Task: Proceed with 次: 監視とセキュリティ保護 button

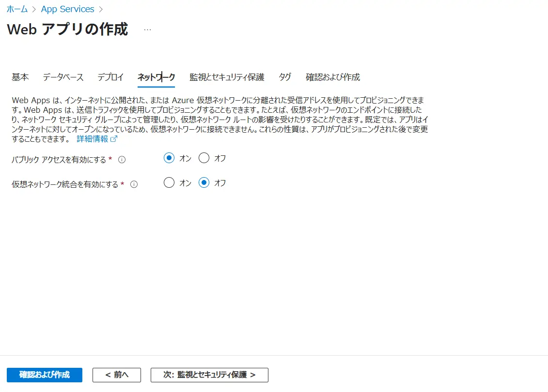Action: (209, 375)
